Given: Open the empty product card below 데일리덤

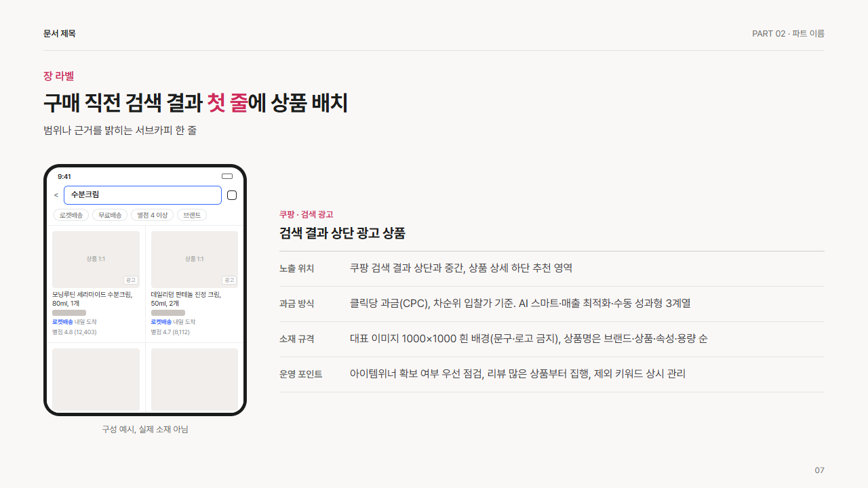Looking at the screenshot, I should click(195, 379).
